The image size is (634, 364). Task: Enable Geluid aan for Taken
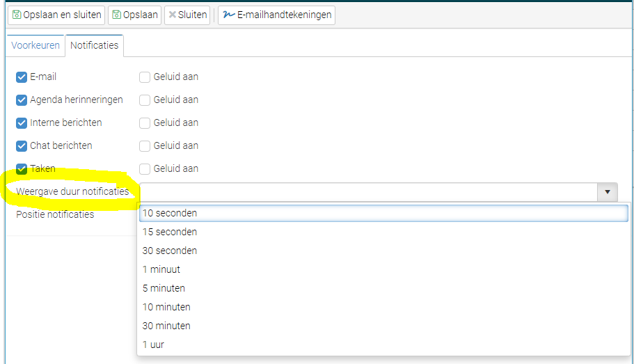click(x=145, y=169)
